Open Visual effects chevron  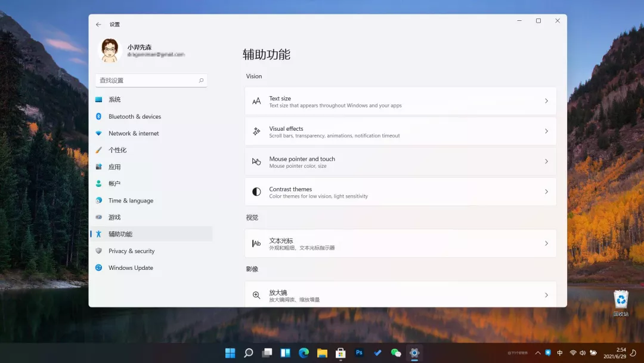pyautogui.click(x=546, y=131)
